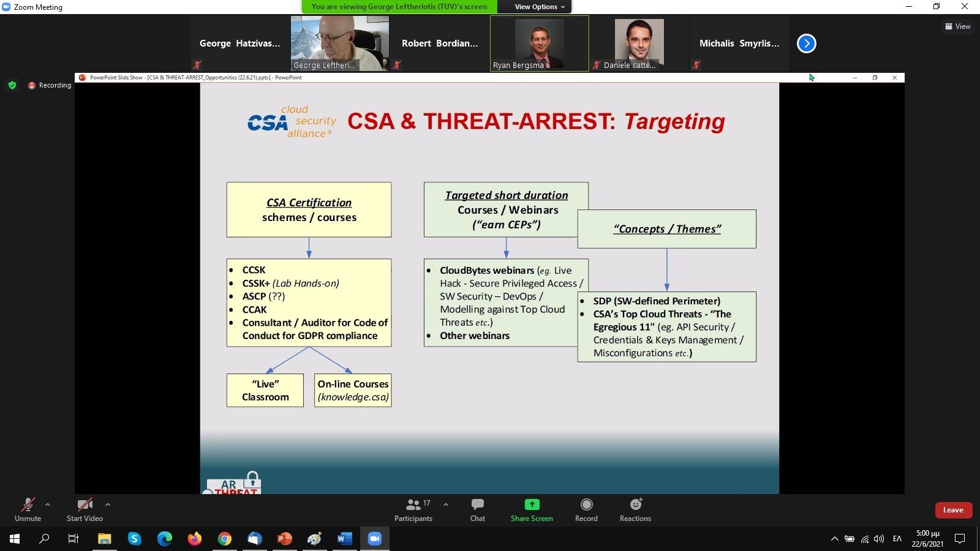
Task: Click Share Screen button
Action: click(532, 509)
